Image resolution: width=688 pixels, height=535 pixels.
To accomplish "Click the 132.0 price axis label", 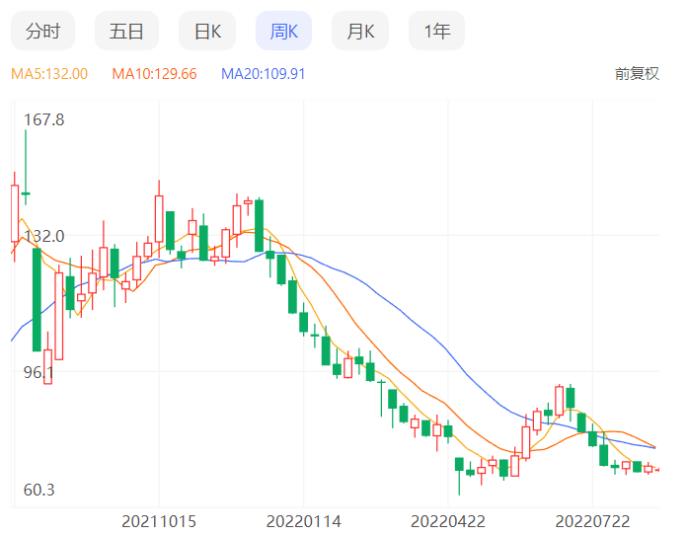I will coord(43,237).
